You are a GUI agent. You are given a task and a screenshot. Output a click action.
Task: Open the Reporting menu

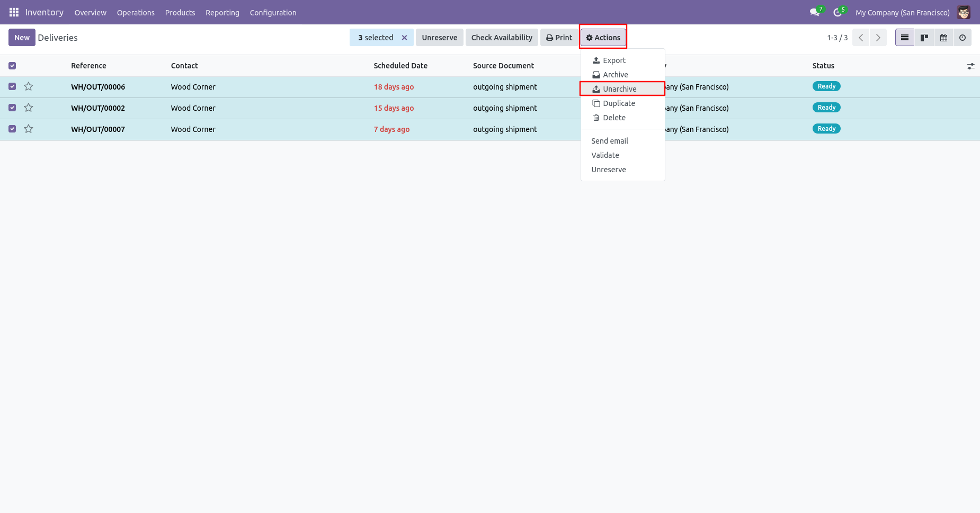pyautogui.click(x=222, y=13)
